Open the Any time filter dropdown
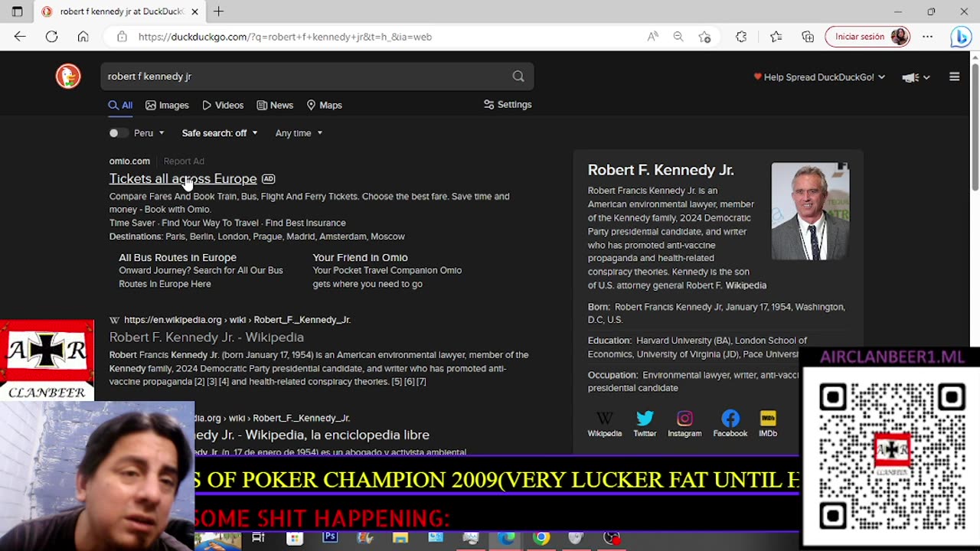Viewport: 980px width, 551px height. tap(299, 133)
